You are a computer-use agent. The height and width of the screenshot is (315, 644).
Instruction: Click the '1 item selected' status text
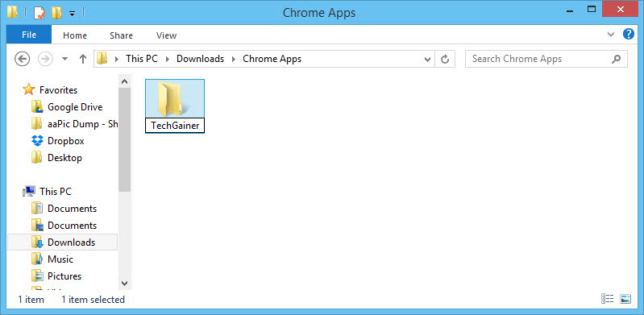pos(93,300)
